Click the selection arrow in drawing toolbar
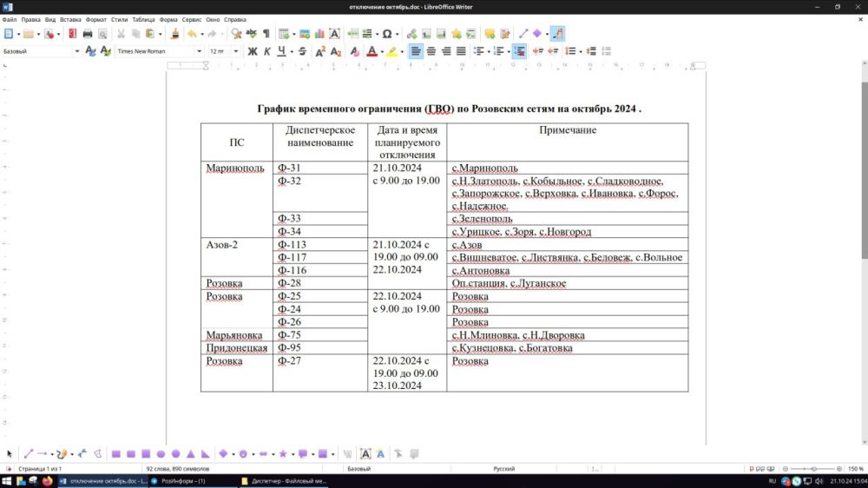 [x=10, y=453]
